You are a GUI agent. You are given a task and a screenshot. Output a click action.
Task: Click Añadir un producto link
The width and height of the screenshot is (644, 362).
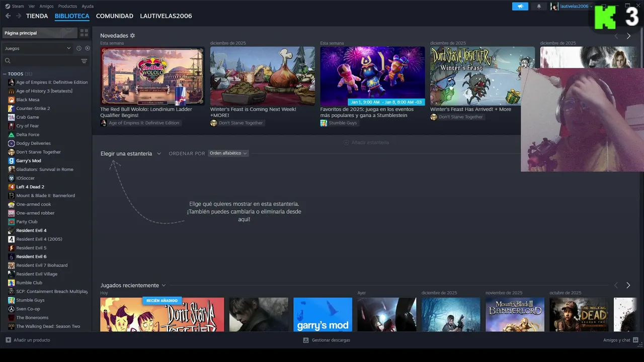coord(32,340)
